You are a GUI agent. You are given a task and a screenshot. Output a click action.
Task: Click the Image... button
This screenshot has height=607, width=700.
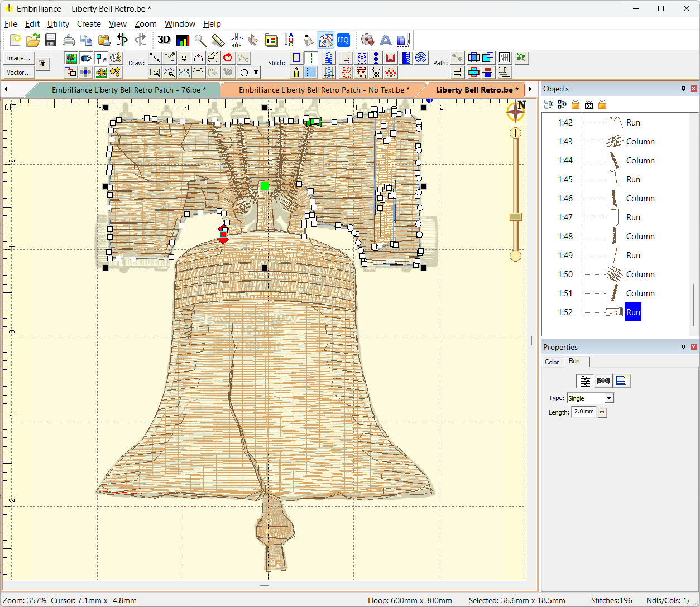click(18, 58)
